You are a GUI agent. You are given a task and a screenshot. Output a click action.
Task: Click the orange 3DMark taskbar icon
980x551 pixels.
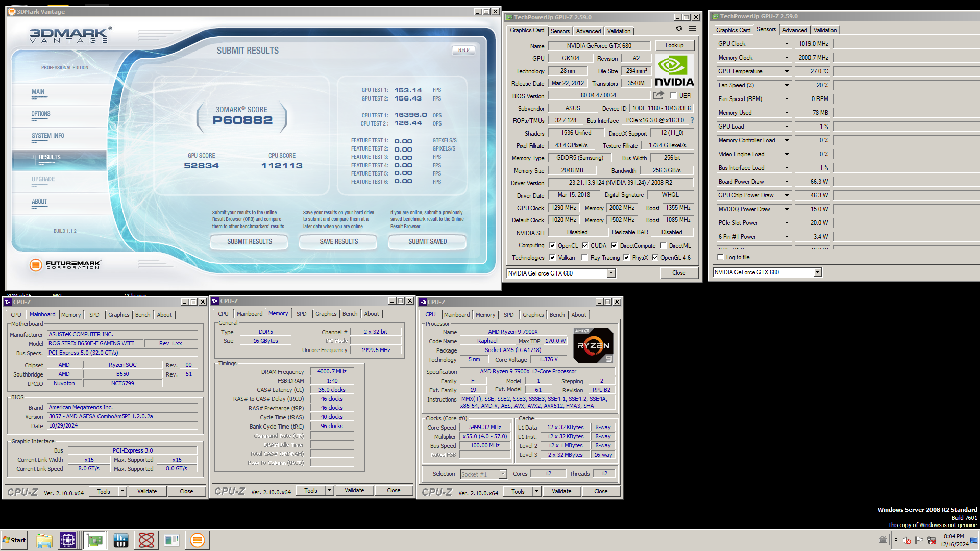(198, 540)
